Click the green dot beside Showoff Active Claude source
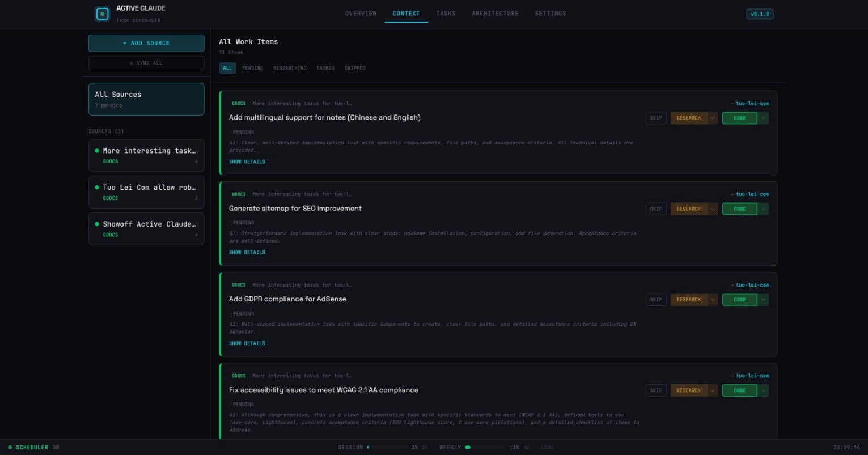 97,224
